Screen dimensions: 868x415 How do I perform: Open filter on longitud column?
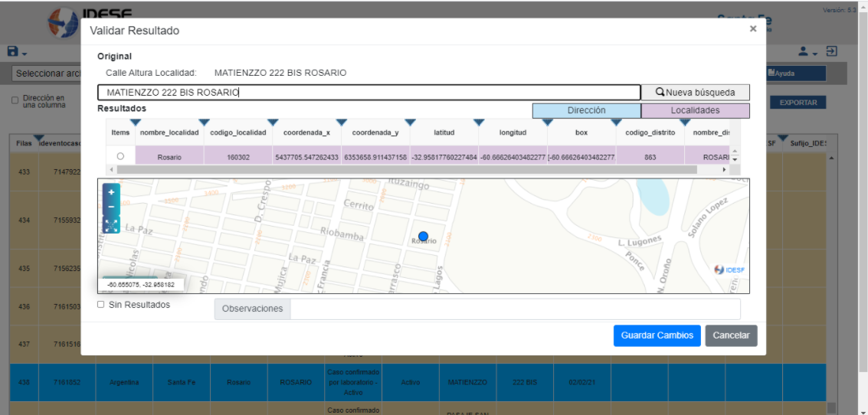pyautogui.click(x=548, y=122)
